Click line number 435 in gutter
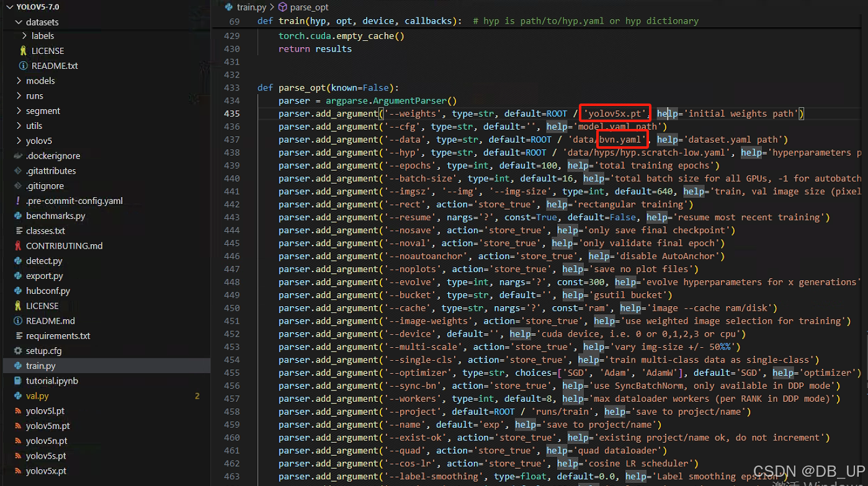The height and width of the screenshot is (486, 868). point(231,113)
